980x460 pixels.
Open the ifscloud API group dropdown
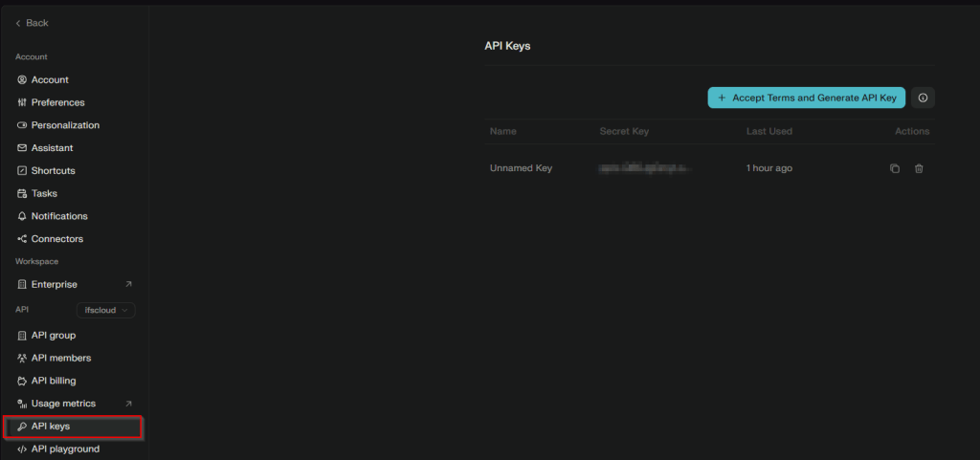(x=106, y=310)
